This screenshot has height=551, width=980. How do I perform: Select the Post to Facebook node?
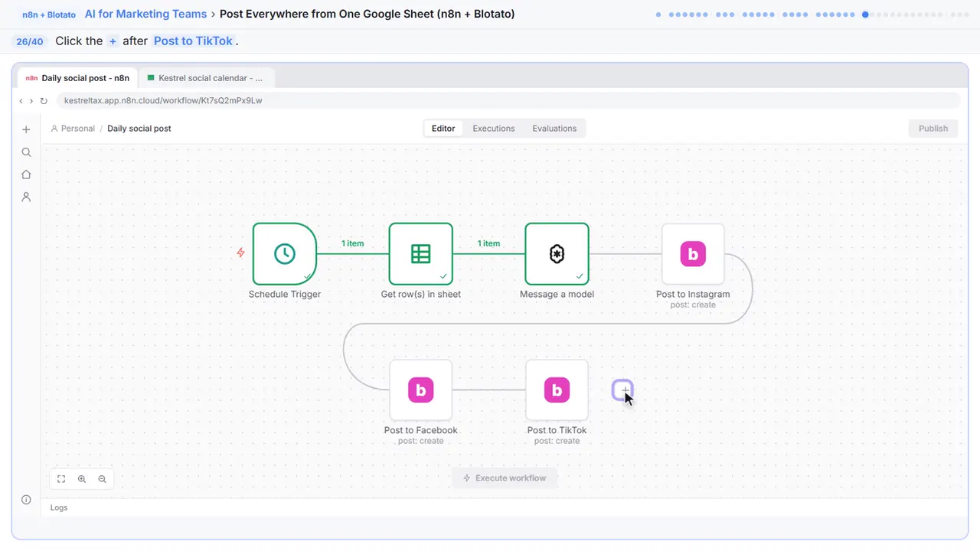[x=421, y=390]
